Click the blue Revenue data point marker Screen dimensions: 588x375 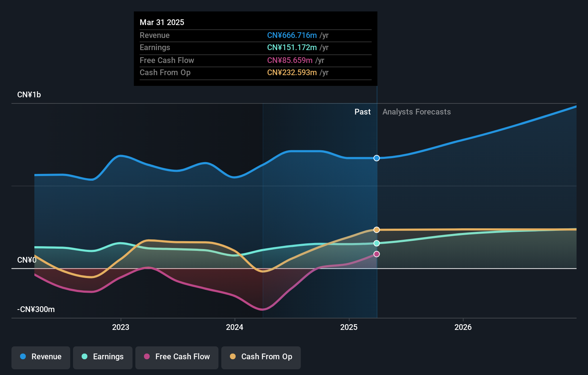[x=377, y=158]
